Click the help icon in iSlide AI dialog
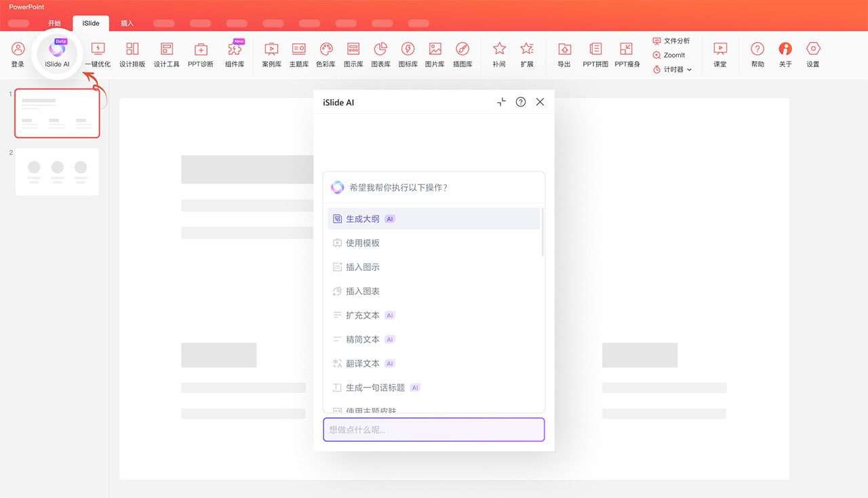This screenshot has height=498, width=868. [521, 102]
